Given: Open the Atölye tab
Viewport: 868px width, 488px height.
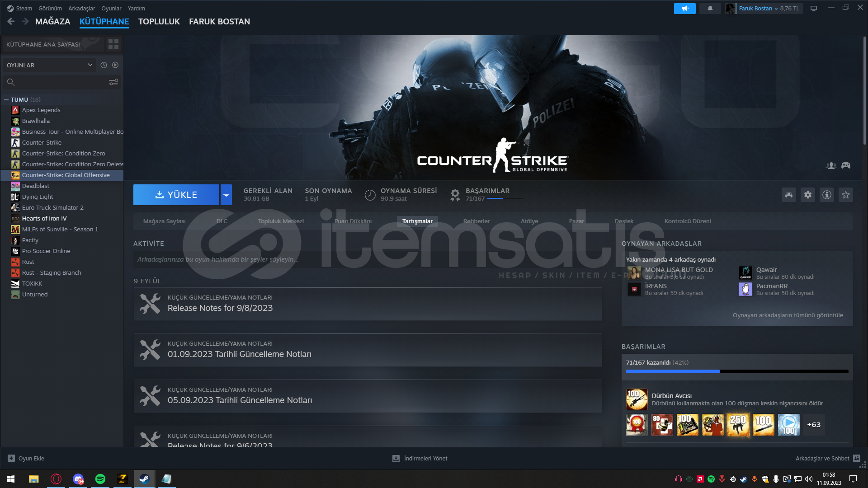Looking at the screenshot, I should 529,221.
